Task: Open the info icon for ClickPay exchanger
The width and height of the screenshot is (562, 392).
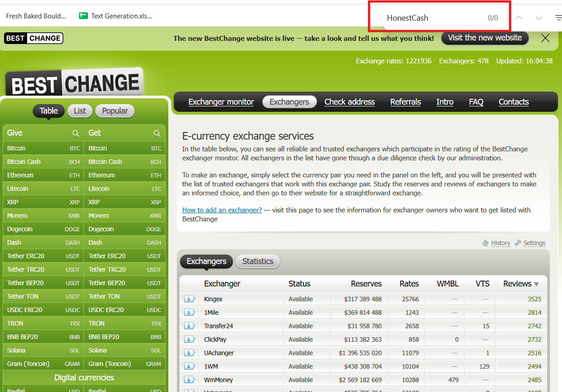Action: tap(190, 339)
